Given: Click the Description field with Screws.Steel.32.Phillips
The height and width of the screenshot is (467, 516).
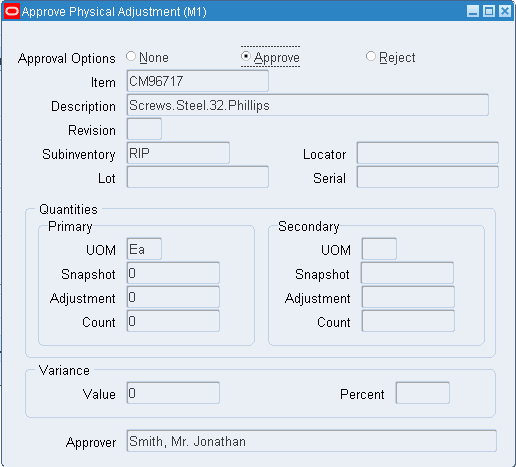Looking at the screenshot, I should 308,105.
